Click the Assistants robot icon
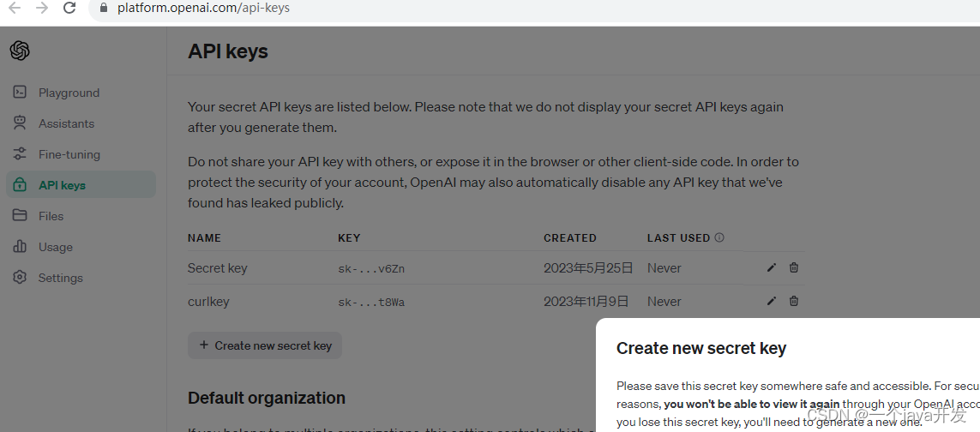980x432 pixels. (x=20, y=123)
